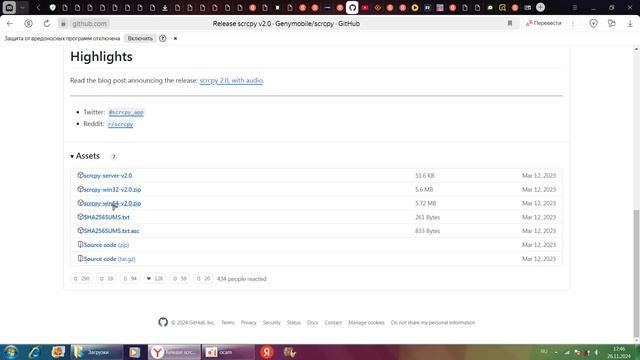640x360 pixels.
Task: Open the Security footer link
Action: 271,322
